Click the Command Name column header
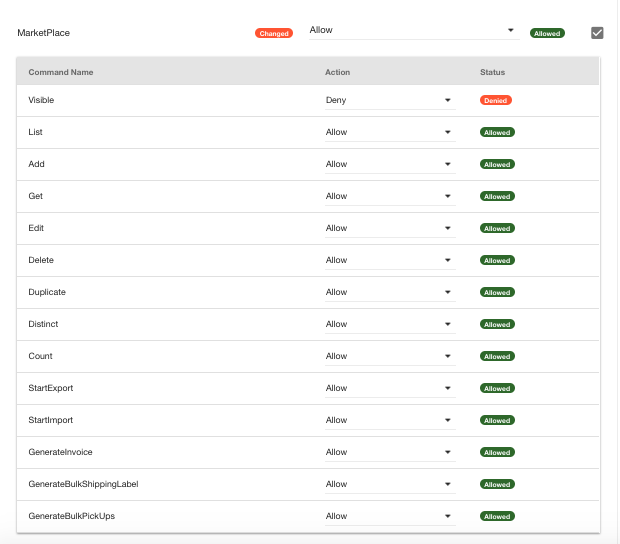Image resolution: width=620 pixels, height=544 pixels. point(61,72)
